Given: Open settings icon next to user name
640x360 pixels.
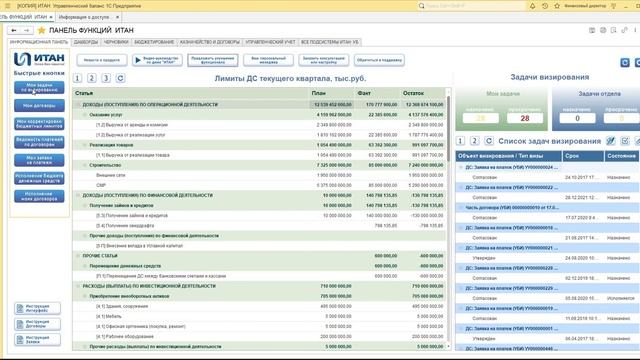Looking at the screenshot, I should (x=613, y=6).
